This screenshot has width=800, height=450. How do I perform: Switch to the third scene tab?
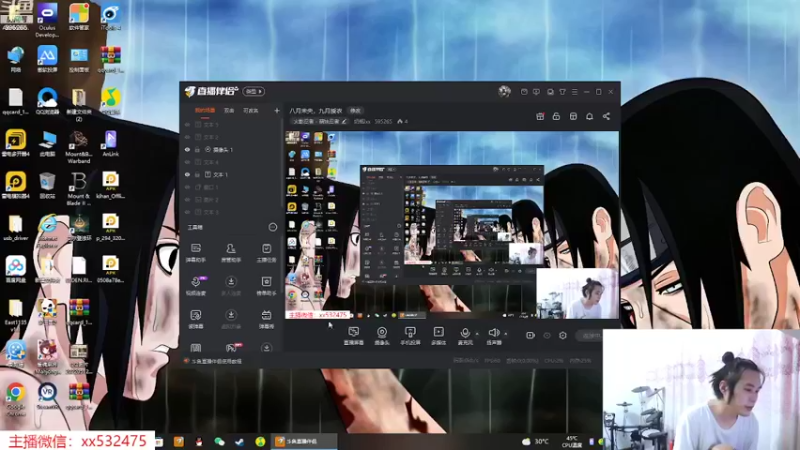point(251,110)
